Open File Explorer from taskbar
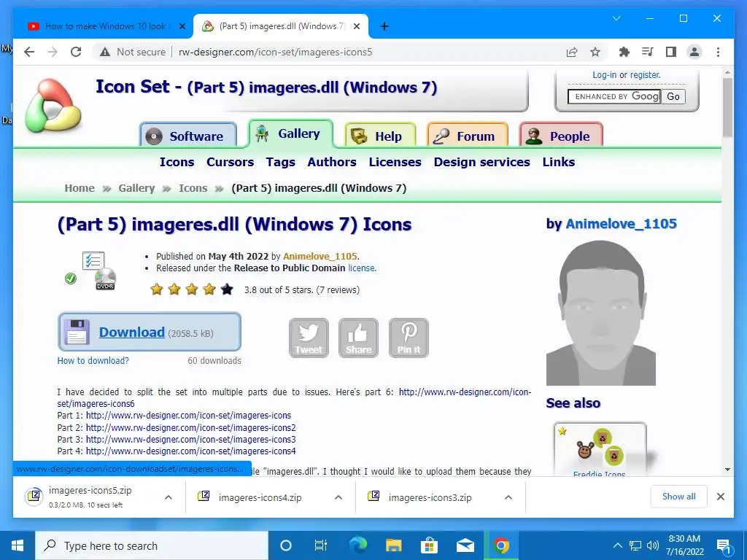The height and width of the screenshot is (560, 747). click(x=393, y=545)
